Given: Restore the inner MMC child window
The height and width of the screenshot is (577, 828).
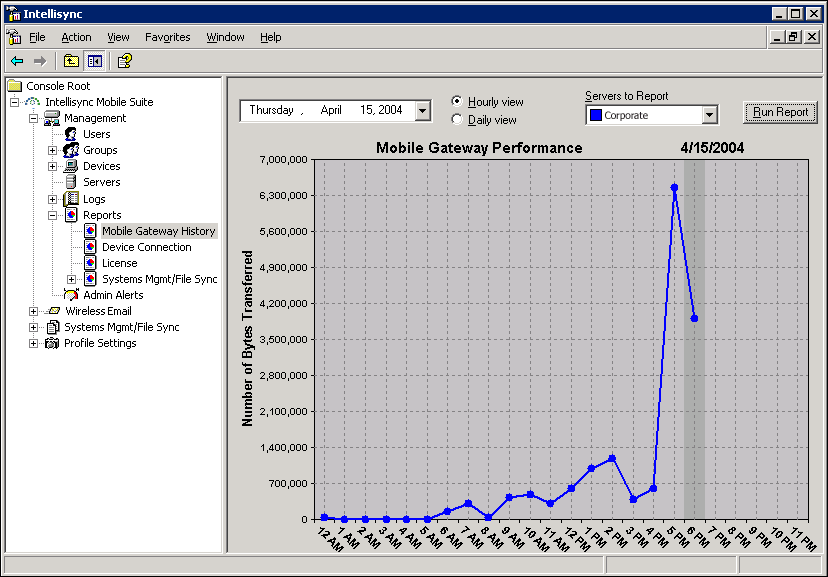Looking at the screenshot, I should click(793, 37).
